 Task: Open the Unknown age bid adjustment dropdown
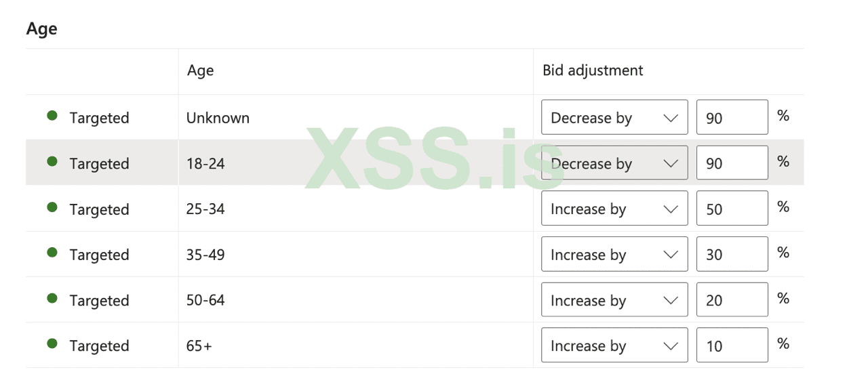pyautogui.click(x=614, y=118)
